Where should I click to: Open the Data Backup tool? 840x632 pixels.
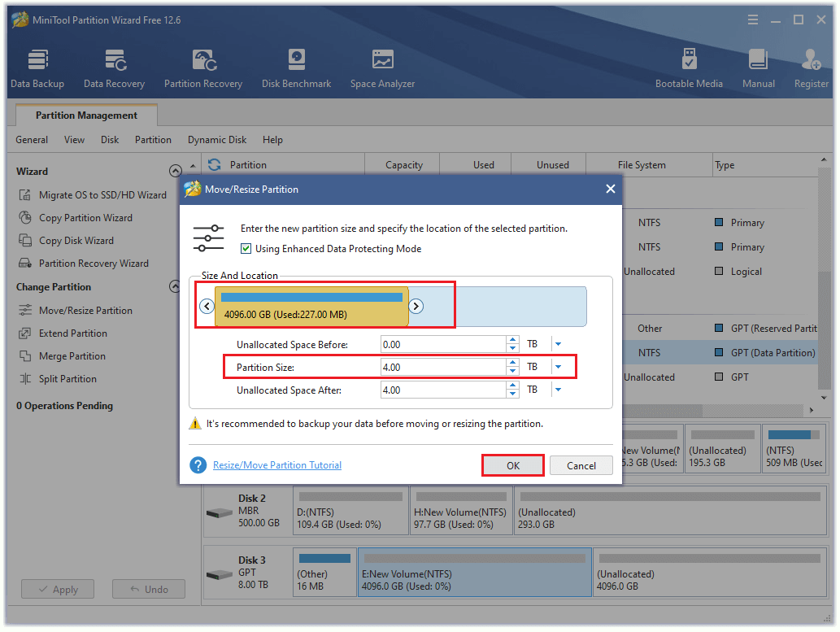click(x=37, y=68)
